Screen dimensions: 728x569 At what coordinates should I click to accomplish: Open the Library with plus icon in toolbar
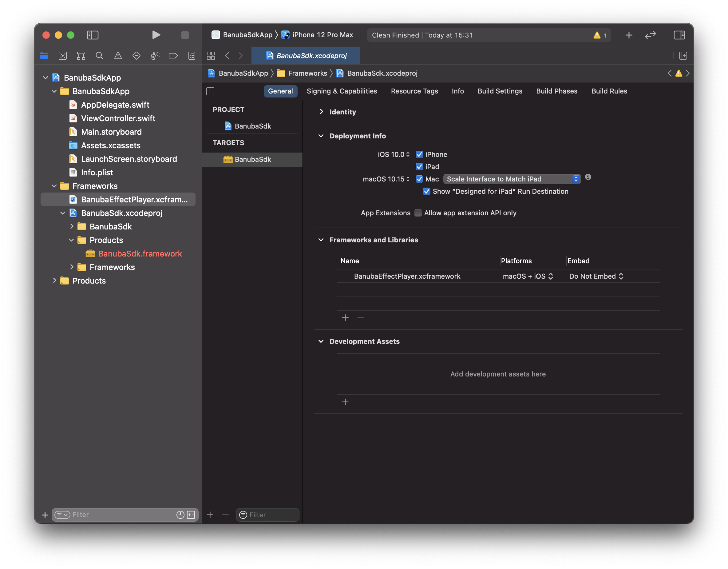click(x=629, y=35)
